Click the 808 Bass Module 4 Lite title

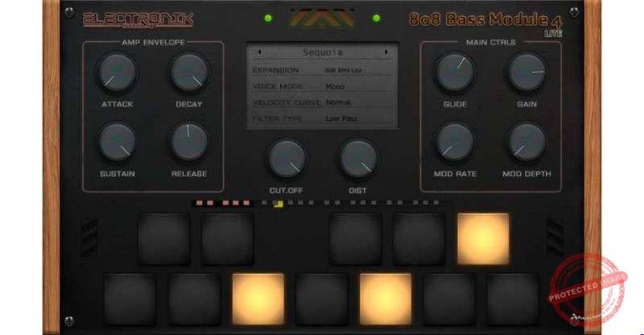486,23
